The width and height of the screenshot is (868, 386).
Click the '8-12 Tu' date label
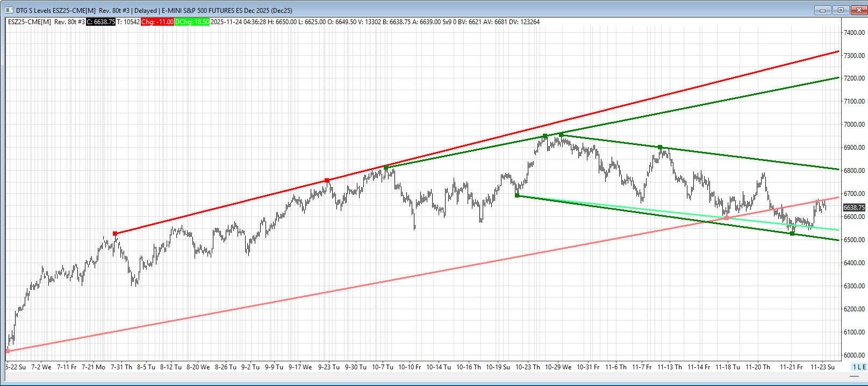(171, 367)
